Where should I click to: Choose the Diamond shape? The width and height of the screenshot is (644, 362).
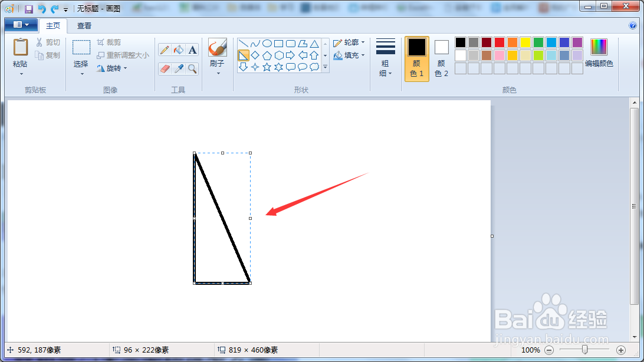coord(255,55)
